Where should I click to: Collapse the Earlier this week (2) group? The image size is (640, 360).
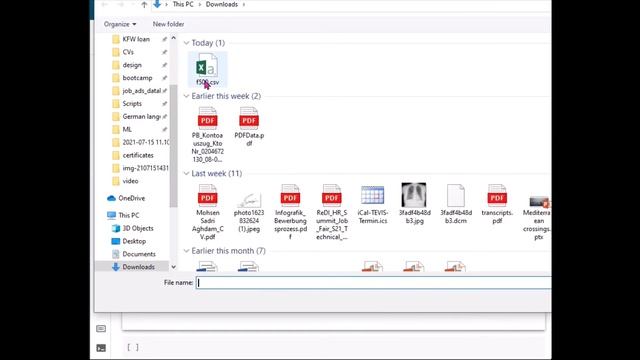click(x=187, y=96)
